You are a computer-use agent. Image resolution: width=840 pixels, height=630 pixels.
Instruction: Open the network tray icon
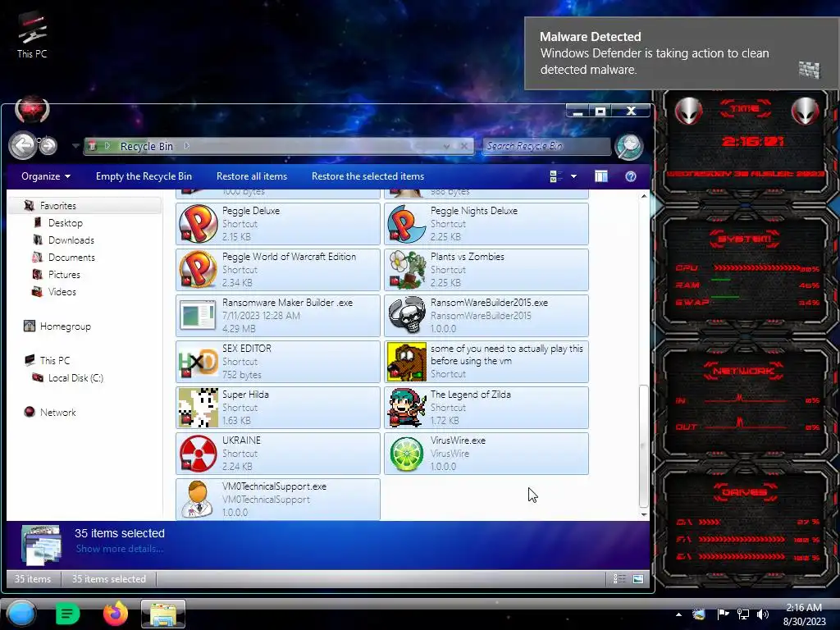pyautogui.click(x=743, y=614)
